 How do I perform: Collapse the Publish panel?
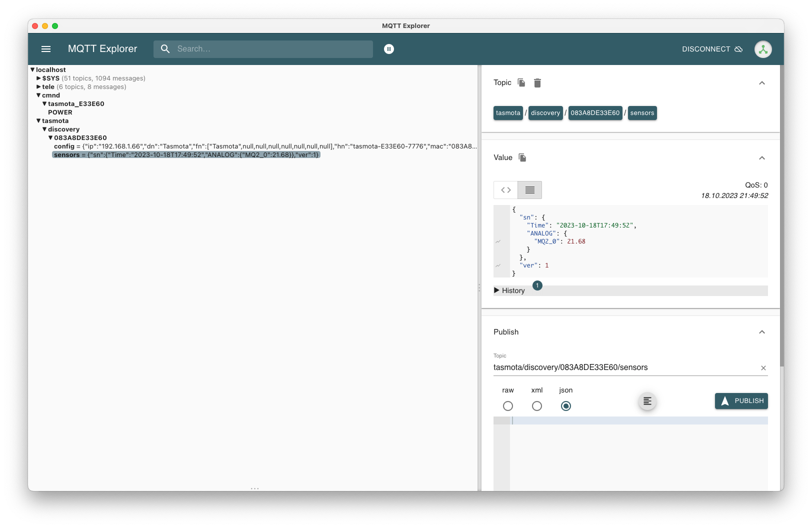click(761, 331)
